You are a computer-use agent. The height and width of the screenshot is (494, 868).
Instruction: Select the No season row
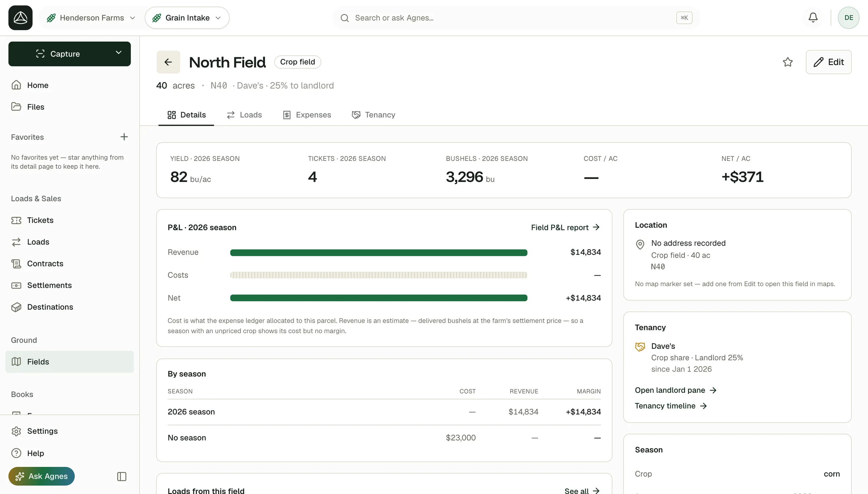coord(384,438)
